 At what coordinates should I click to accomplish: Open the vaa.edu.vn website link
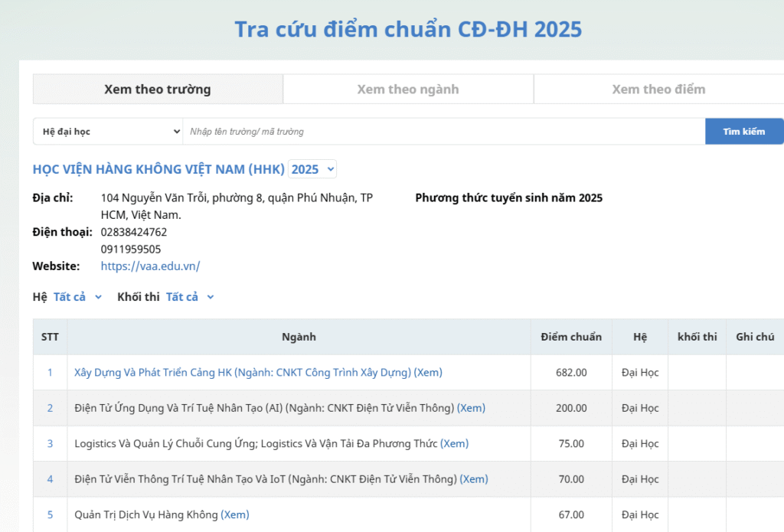[150, 266]
